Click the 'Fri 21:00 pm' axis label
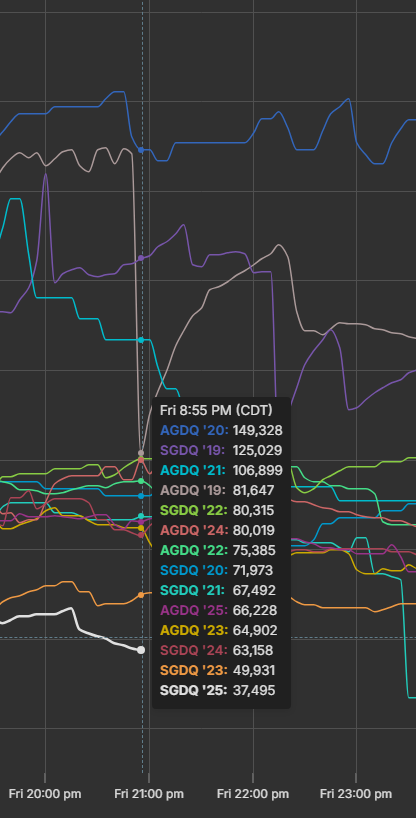 [149, 794]
